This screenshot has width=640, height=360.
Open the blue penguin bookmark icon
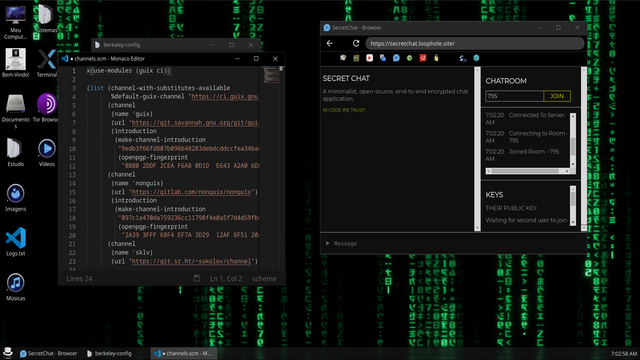click(462, 58)
